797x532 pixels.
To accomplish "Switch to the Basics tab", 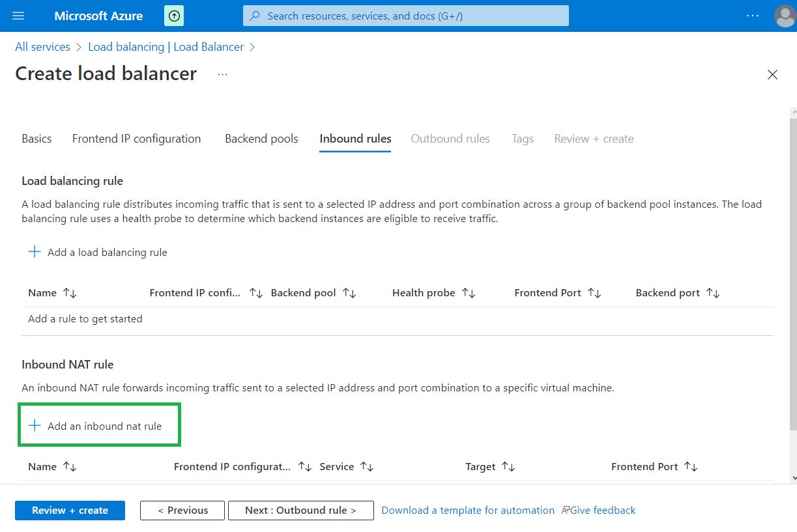I will (36, 139).
